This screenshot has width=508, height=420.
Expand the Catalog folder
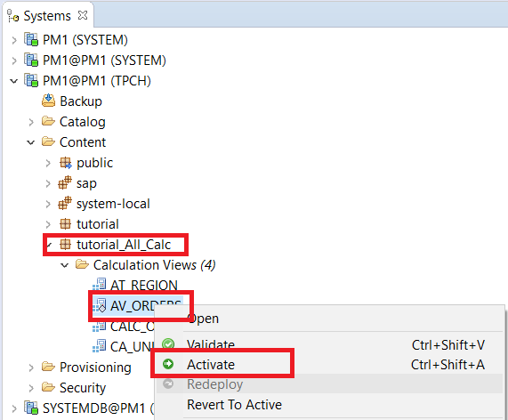[31, 122]
